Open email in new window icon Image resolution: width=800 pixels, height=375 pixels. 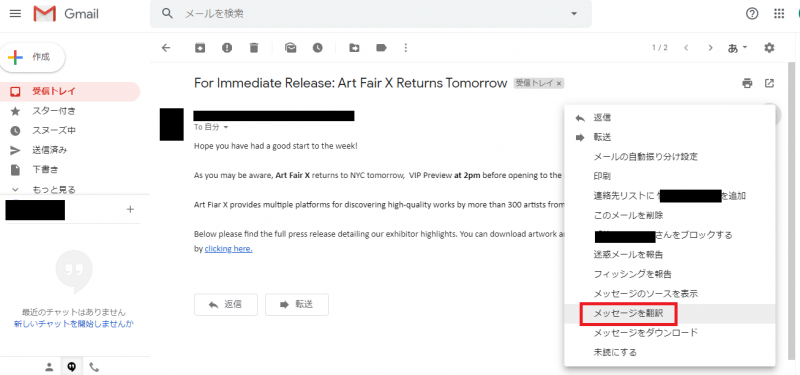pos(769,83)
